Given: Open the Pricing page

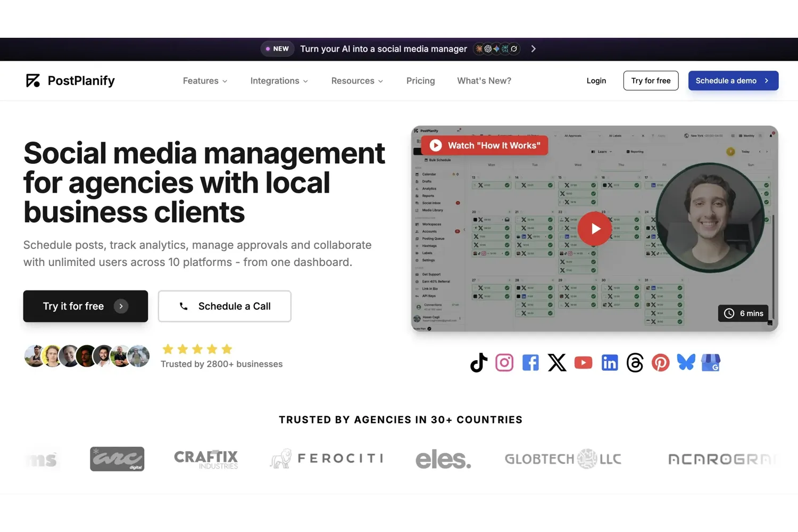Looking at the screenshot, I should (420, 81).
